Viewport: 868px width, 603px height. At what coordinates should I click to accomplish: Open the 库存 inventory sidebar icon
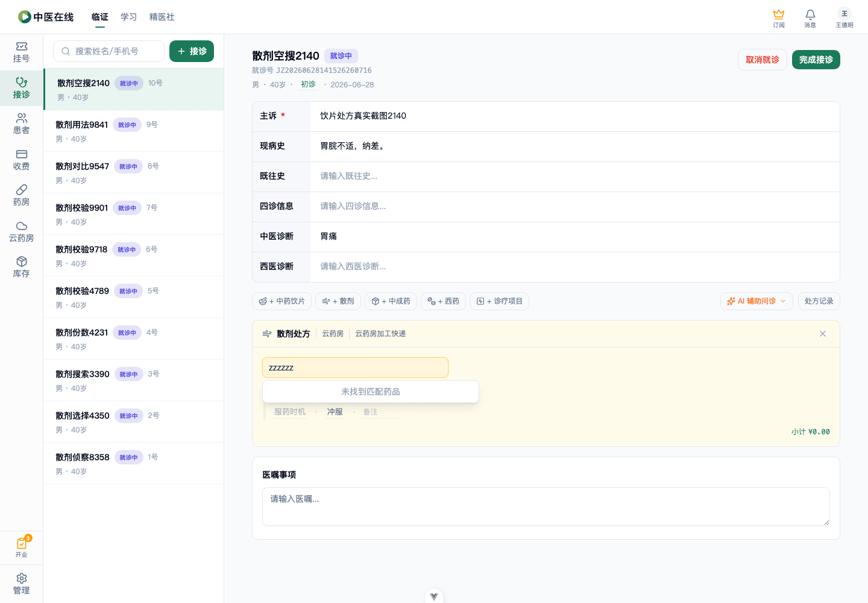[21, 267]
